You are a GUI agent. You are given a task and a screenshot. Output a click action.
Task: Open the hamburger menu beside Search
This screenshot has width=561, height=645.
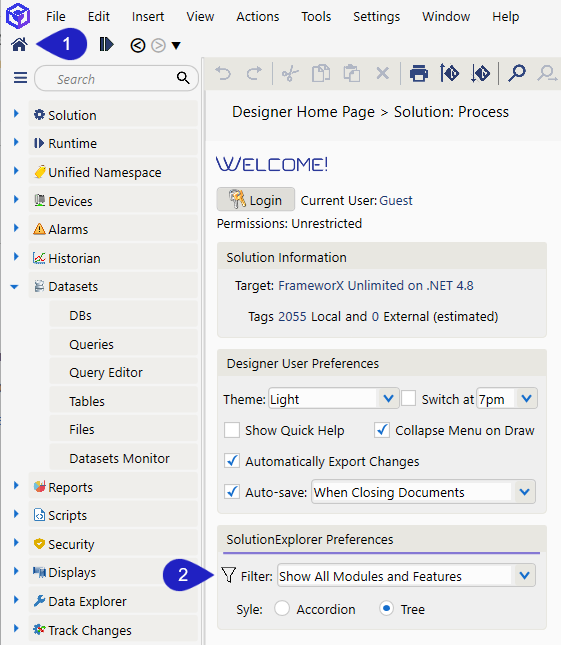(x=20, y=78)
